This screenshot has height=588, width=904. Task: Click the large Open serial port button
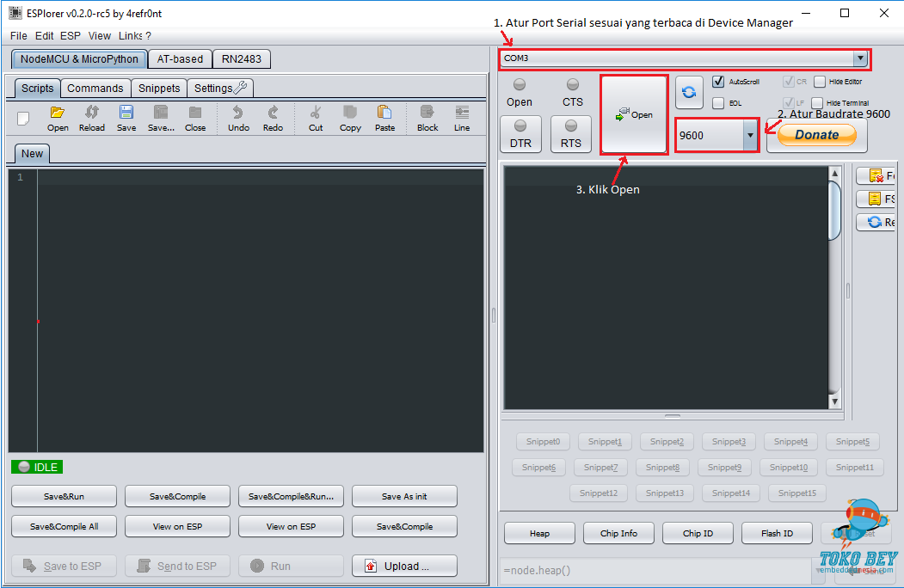(634, 114)
